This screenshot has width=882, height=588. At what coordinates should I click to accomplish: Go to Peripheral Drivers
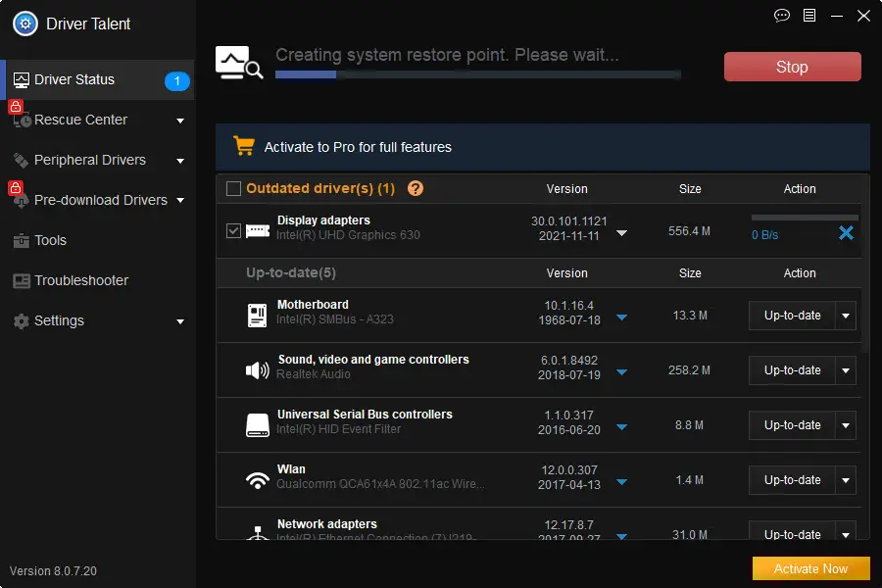pyautogui.click(x=98, y=161)
